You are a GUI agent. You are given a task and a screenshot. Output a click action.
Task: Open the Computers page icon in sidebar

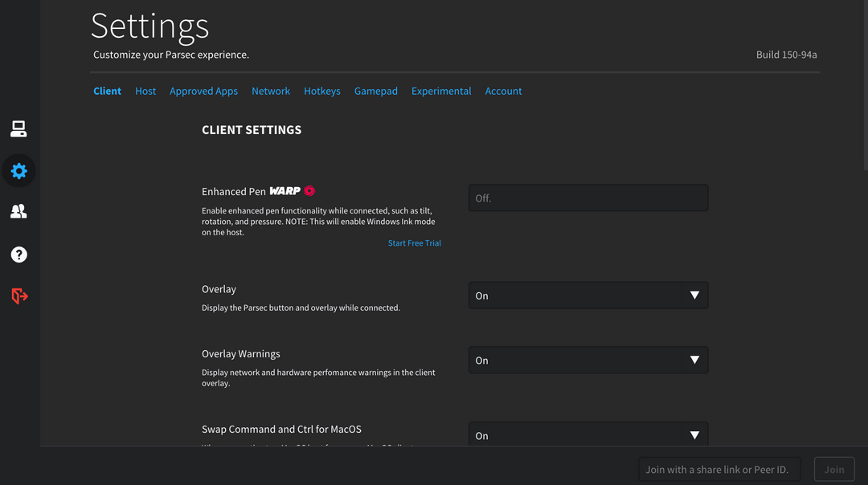click(x=18, y=128)
